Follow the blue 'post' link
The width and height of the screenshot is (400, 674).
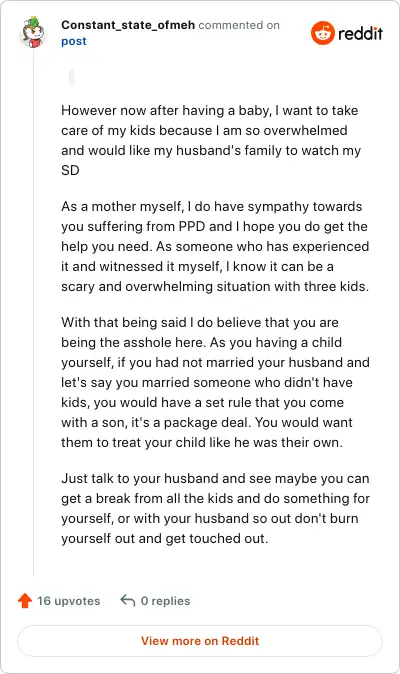[x=73, y=41]
